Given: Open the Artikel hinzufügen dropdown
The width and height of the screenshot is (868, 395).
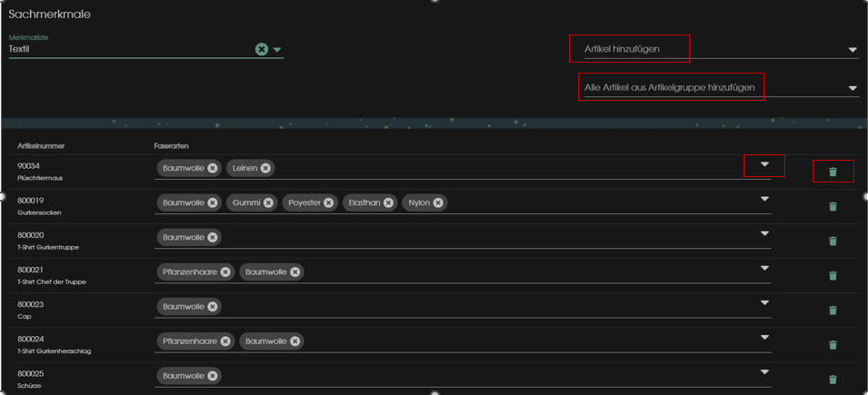Looking at the screenshot, I should (853, 50).
